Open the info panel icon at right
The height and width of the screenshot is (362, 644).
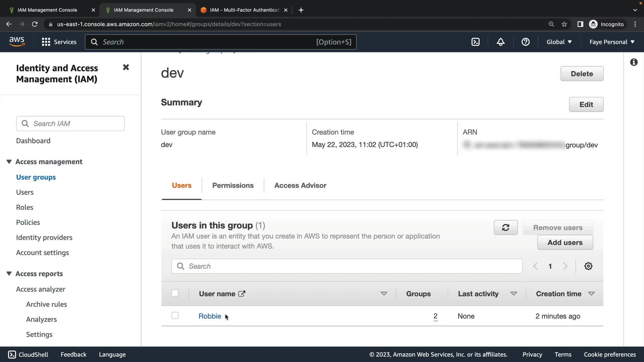coord(634,62)
